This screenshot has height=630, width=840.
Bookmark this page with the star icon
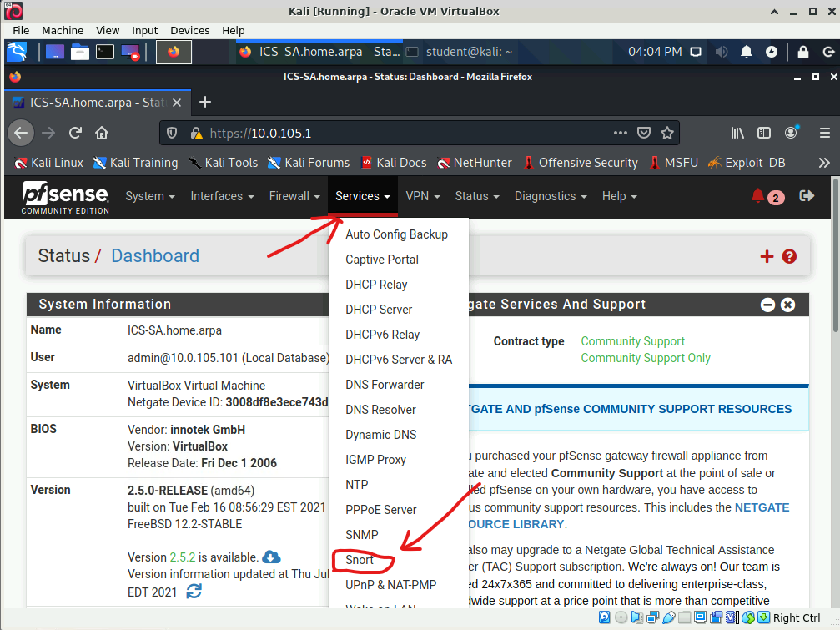point(667,133)
